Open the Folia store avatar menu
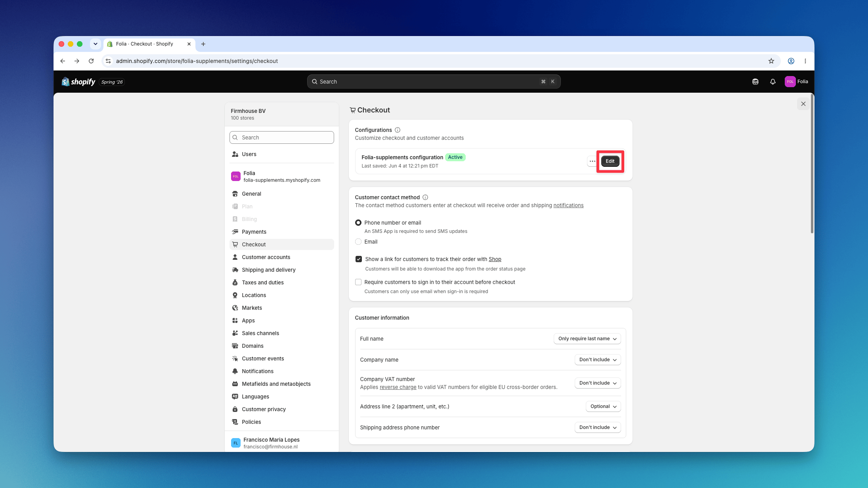Image resolution: width=868 pixels, height=488 pixels. tap(796, 82)
